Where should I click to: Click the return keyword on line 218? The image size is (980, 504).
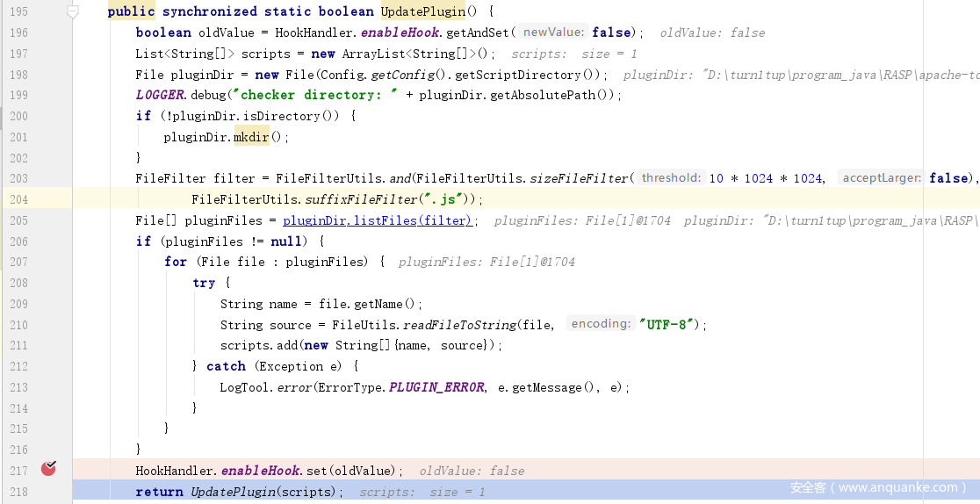160,492
